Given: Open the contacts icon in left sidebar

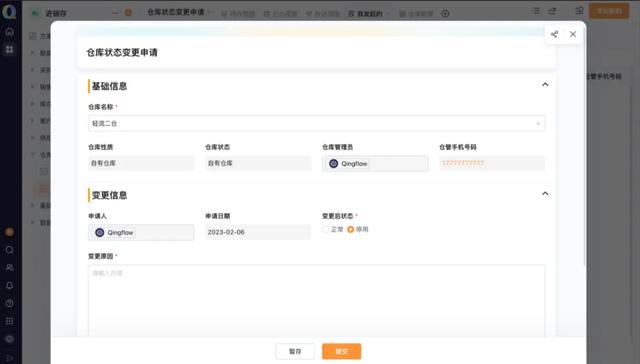Looking at the screenshot, I should tap(9, 268).
